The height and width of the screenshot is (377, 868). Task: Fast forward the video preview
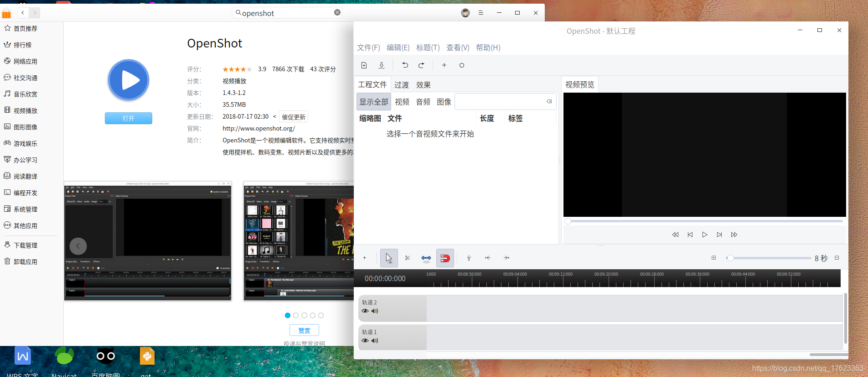734,235
